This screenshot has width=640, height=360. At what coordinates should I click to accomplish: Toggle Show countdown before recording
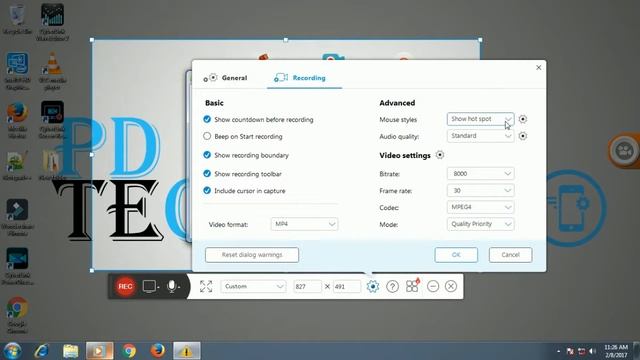coord(207,119)
